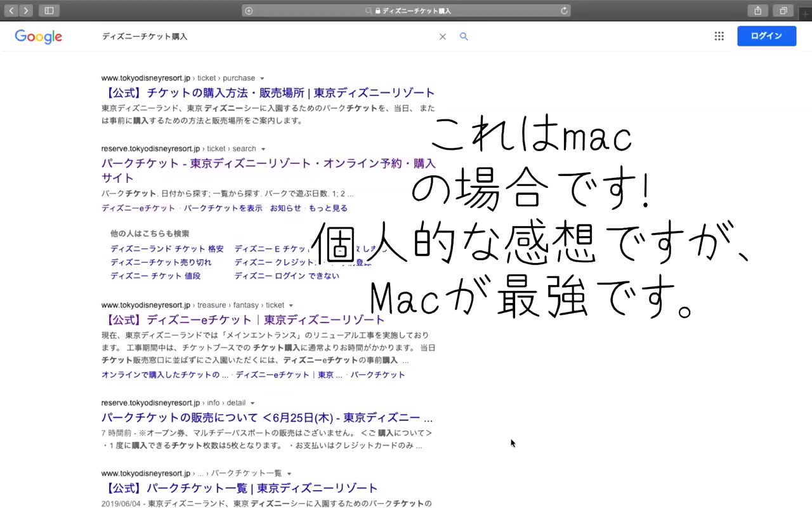Click the www.tokyodisneyresort.jp › ticket › purchase URL
The height and width of the screenshot is (508, 812).
click(178, 78)
